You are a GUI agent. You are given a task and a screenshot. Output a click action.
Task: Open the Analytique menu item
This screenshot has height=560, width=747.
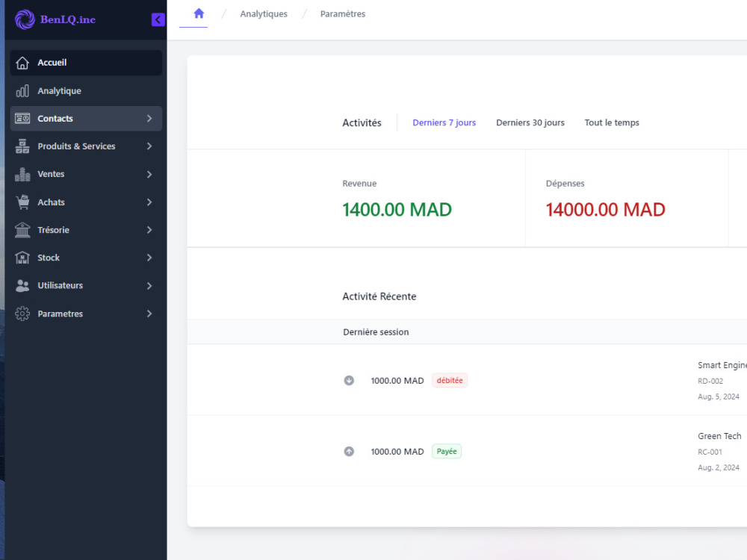coord(86,91)
